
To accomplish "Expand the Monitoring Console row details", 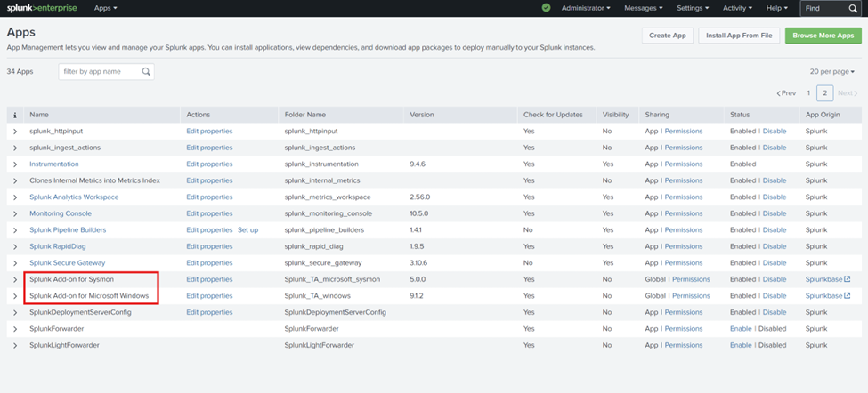I will click(x=15, y=214).
